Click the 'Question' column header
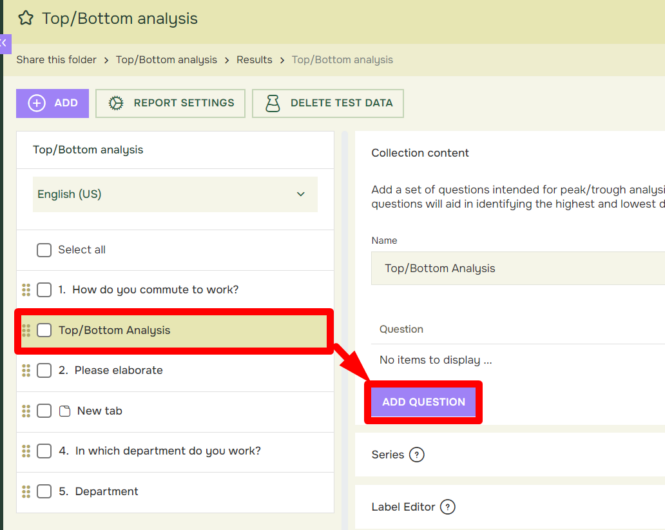Screen dimensions: 665x530 [x=401, y=329]
